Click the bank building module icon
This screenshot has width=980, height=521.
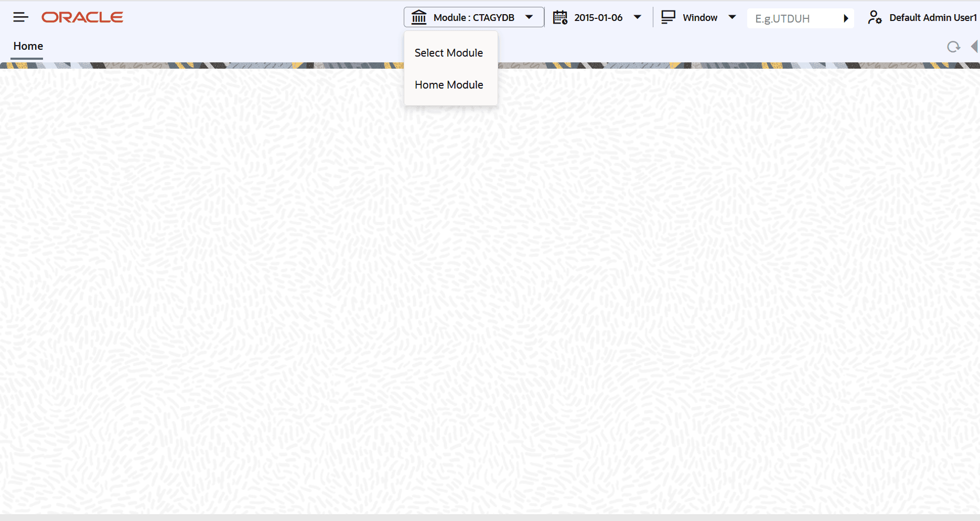[419, 17]
